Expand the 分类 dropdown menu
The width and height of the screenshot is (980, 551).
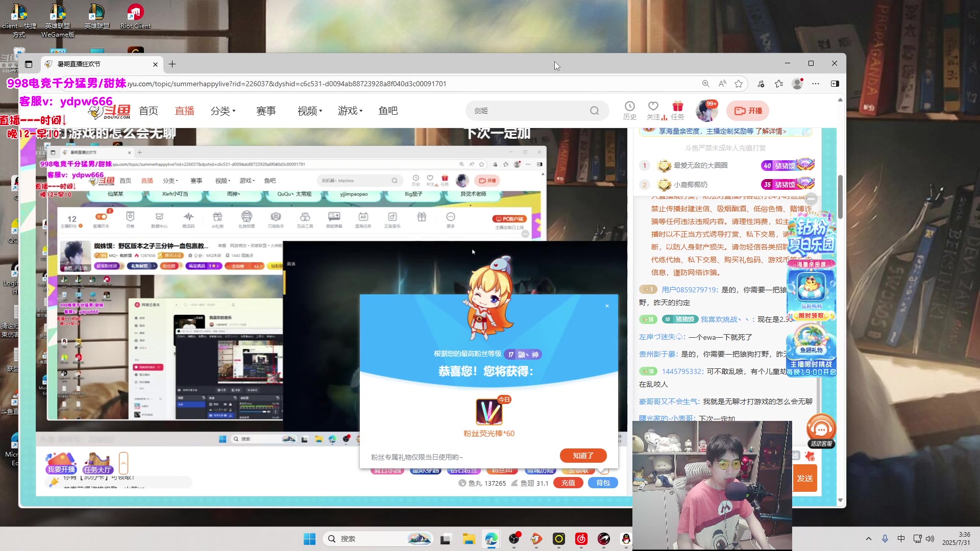(x=223, y=111)
